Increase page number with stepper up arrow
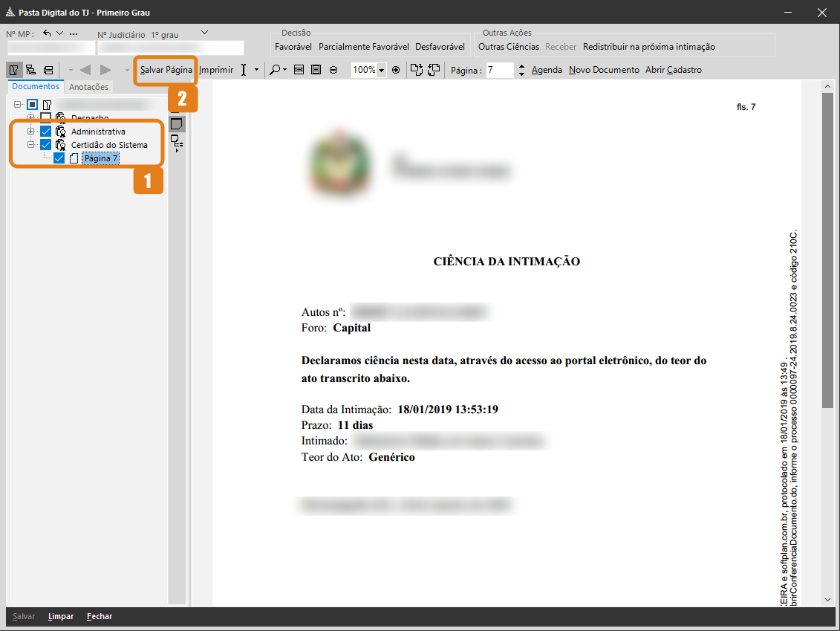The width and height of the screenshot is (840, 631). [522, 66]
